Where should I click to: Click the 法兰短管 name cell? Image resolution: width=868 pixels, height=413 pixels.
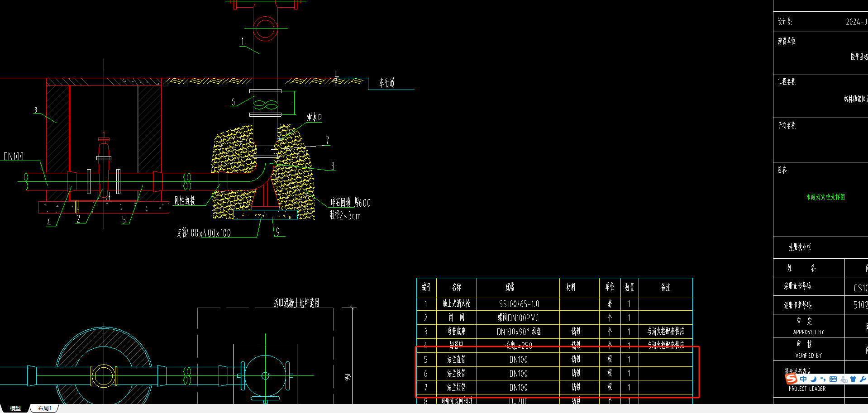point(457,387)
